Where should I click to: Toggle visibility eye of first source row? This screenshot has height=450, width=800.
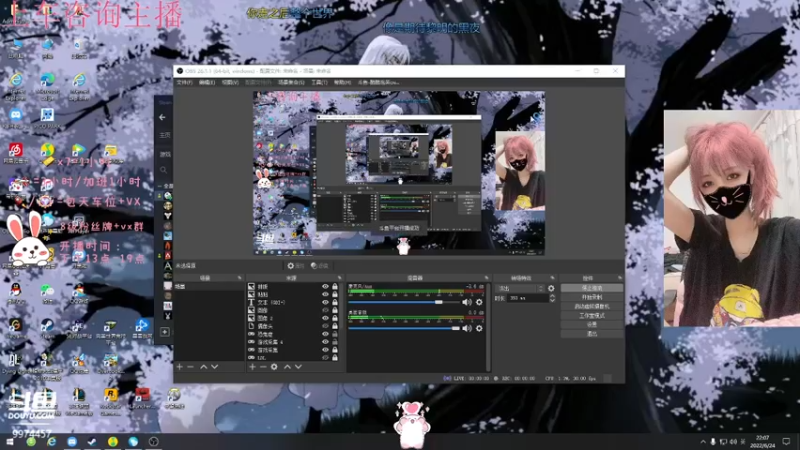click(325, 287)
